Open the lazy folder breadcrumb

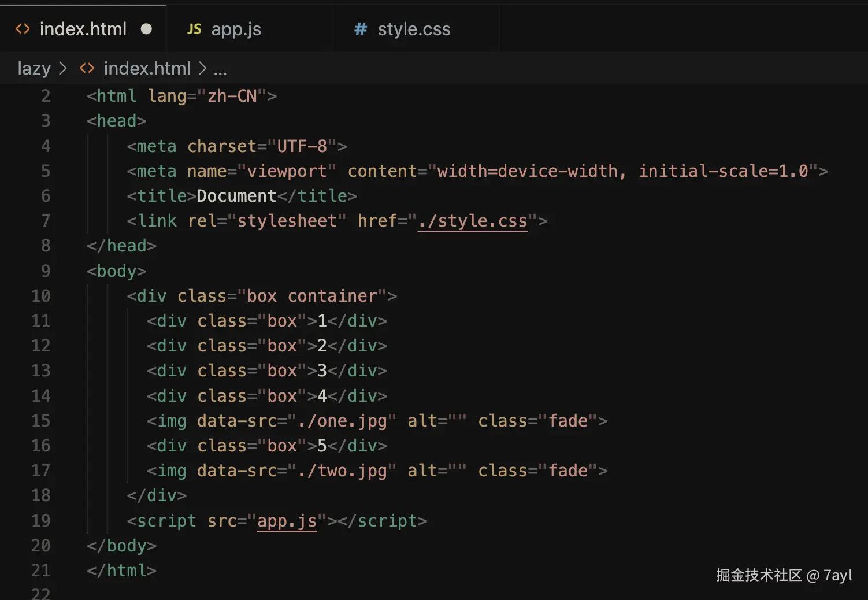click(x=34, y=69)
